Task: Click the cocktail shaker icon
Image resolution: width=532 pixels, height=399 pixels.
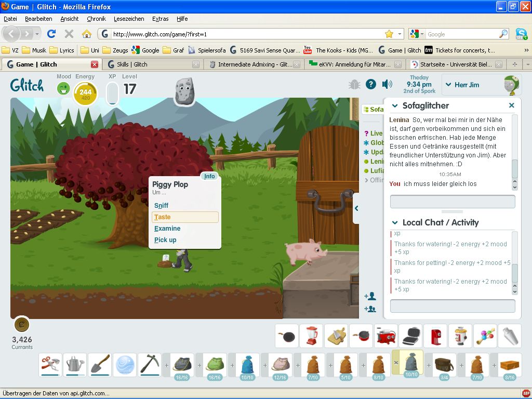Action: click(510, 336)
